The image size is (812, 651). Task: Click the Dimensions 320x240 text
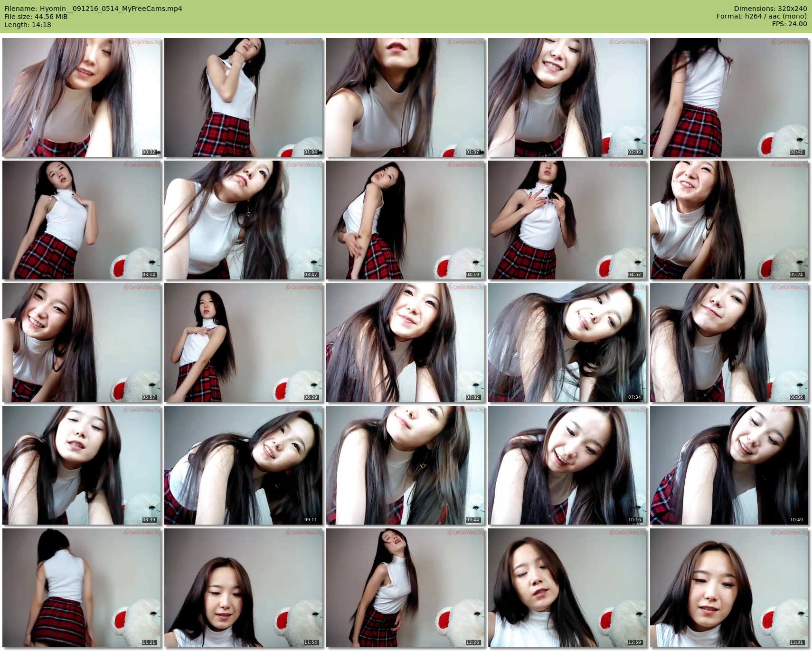pyautogui.click(x=770, y=9)
